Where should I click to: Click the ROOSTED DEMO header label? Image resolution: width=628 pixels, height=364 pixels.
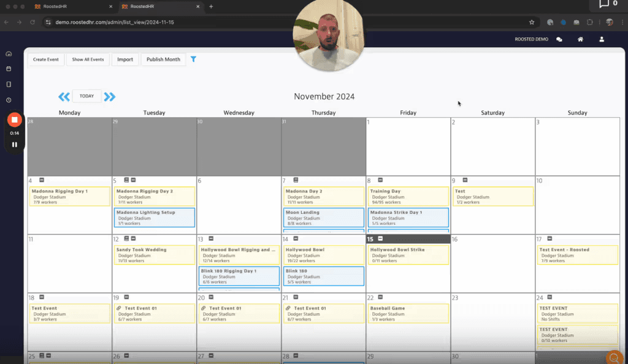click(x=532, y=39)
